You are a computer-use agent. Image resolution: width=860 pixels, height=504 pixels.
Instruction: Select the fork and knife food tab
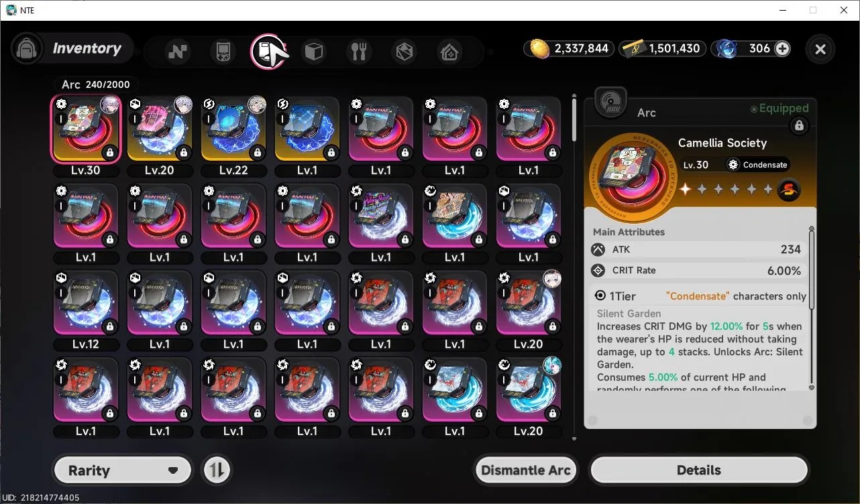[359, 52]
